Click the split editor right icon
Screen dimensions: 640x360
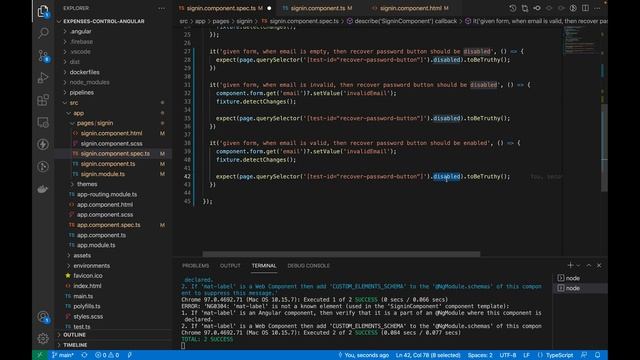(585, 8)
